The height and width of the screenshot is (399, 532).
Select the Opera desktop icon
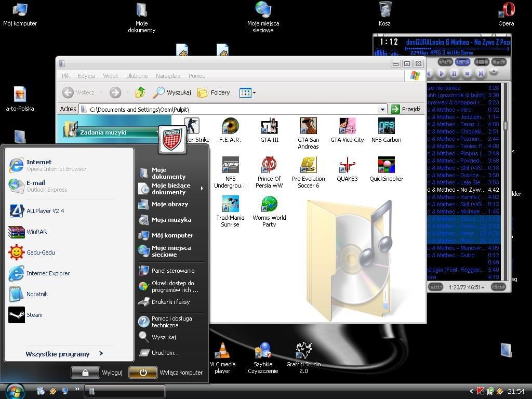[x=506, y=14]
